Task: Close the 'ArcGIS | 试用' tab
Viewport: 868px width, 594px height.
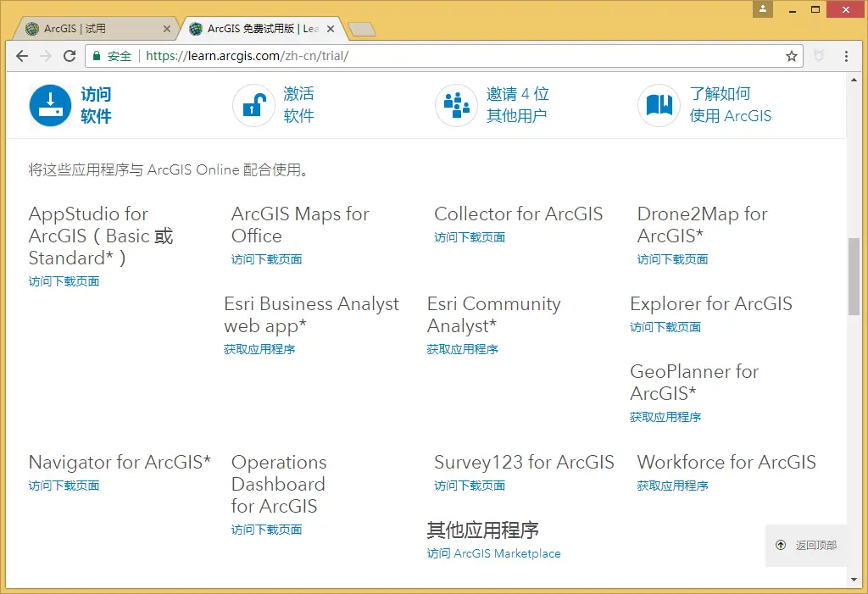Action: [x=167, y=29]
